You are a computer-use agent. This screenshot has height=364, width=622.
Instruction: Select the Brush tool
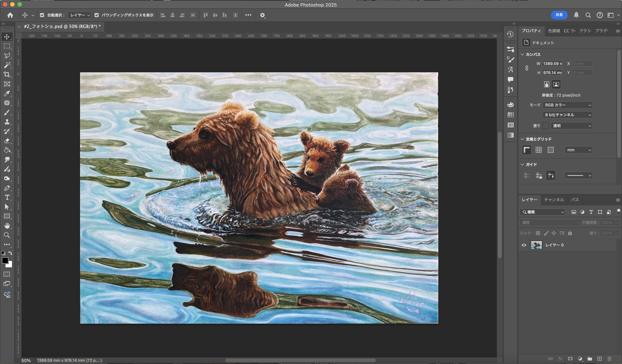(7, 112)
